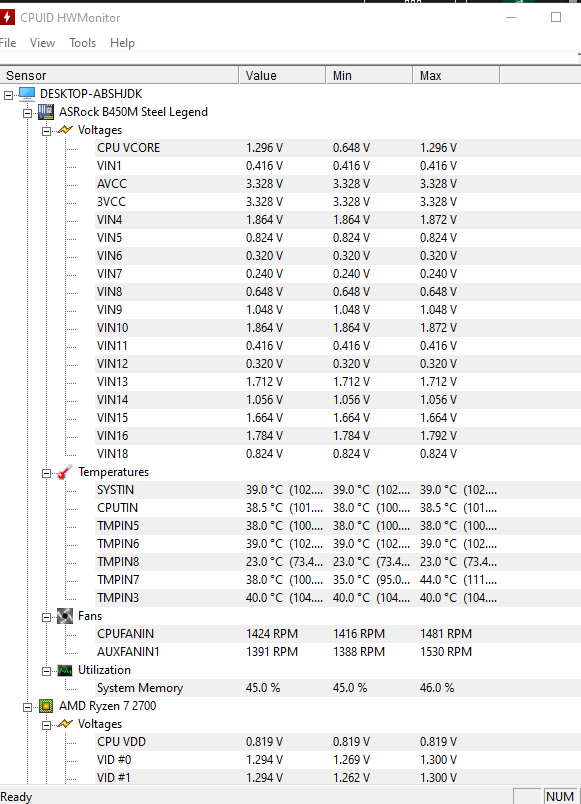Click the Min column header

click(369, 75)
